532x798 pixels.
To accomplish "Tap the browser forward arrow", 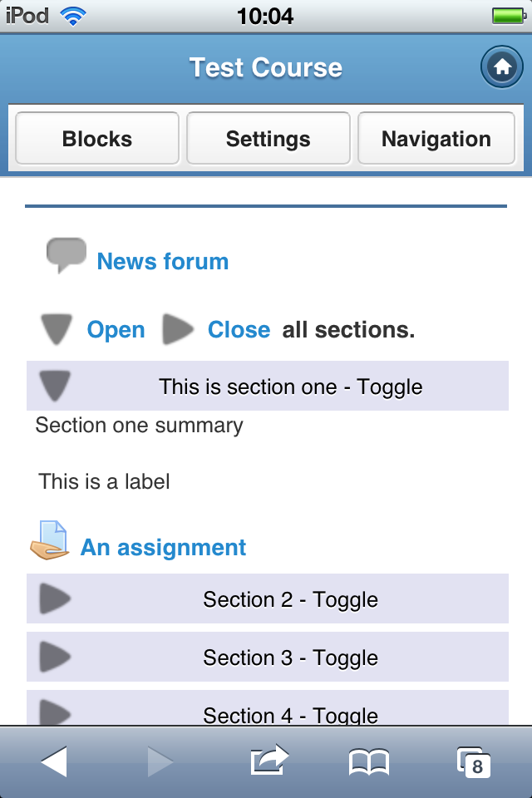I will pos(160,761).
